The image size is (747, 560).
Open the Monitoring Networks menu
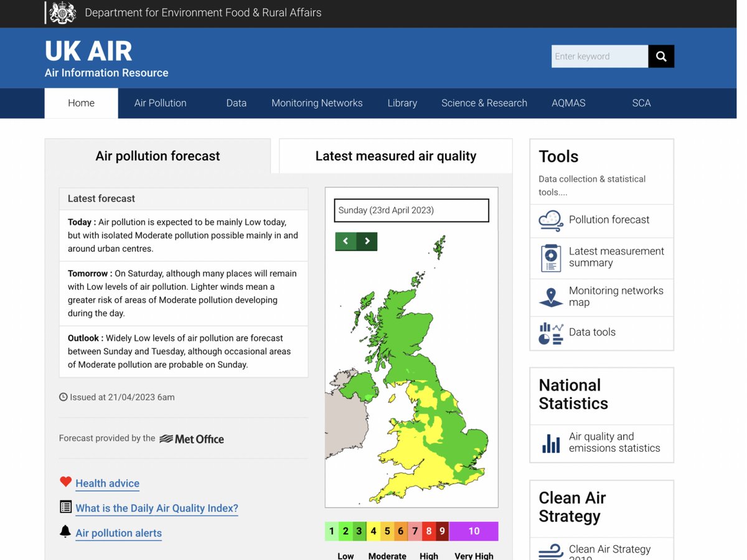[317, 103]
